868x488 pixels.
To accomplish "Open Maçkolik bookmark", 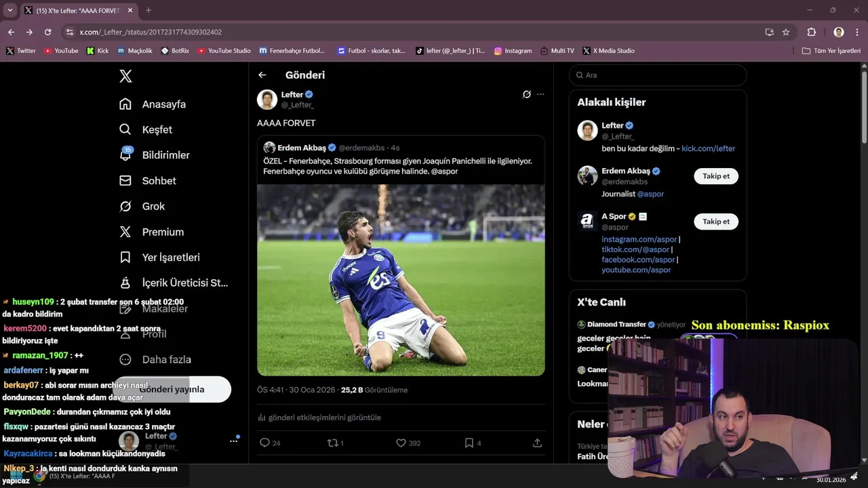I will [134, 51].
